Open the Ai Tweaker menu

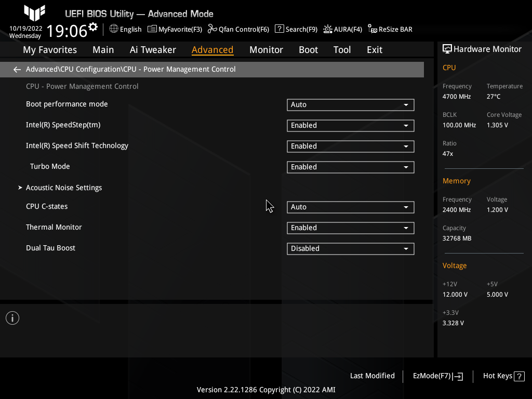[x=153, y=50]
